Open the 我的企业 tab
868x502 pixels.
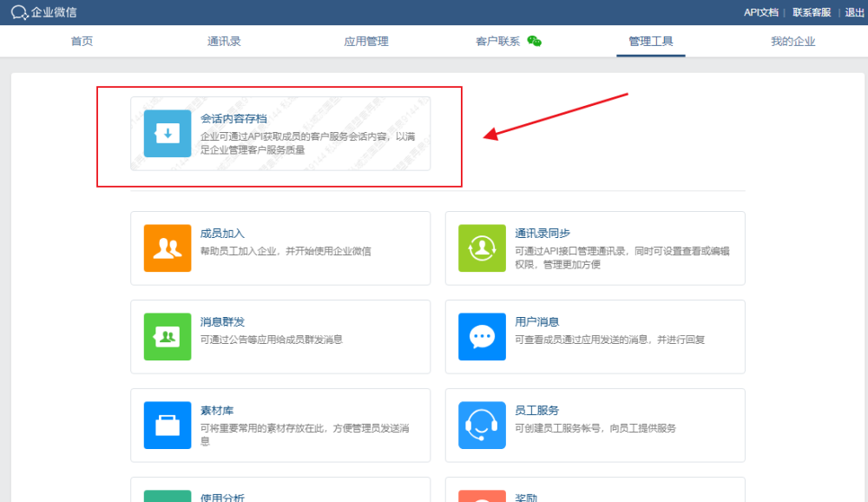pyautogui.click(x=793, y=41)
